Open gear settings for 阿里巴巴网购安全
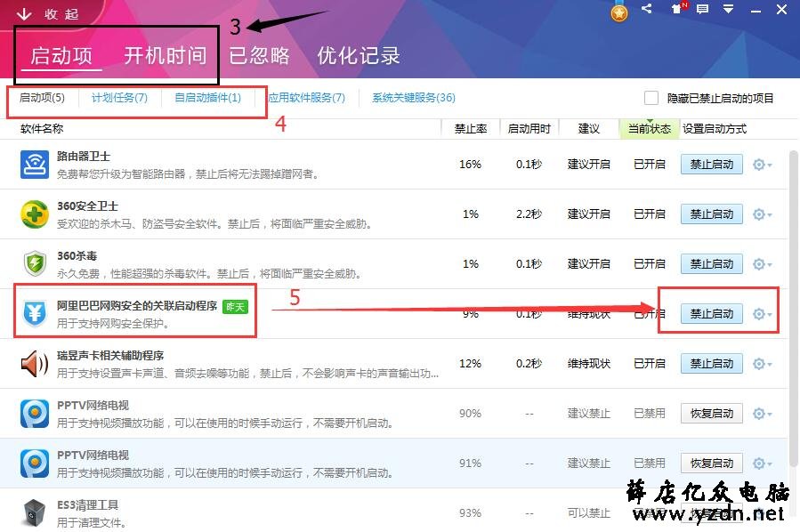 click(763, 314)
